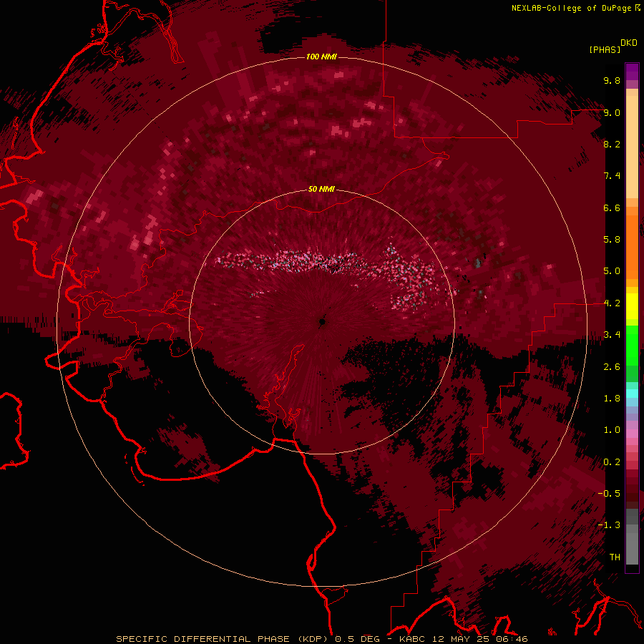This screenshot has height=644, width=644.
Task: Click the KABC radar site identifier
Action: tap(413, 639)
